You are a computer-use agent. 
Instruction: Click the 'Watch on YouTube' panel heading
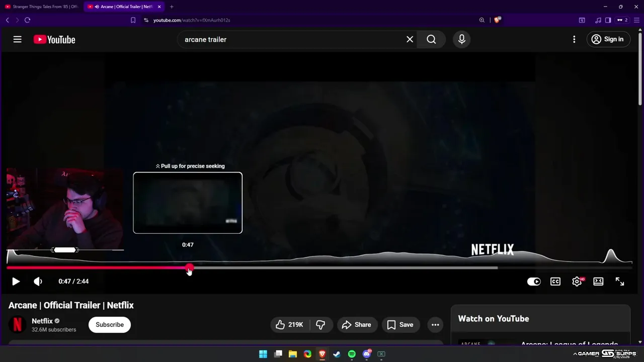(494, 319)
